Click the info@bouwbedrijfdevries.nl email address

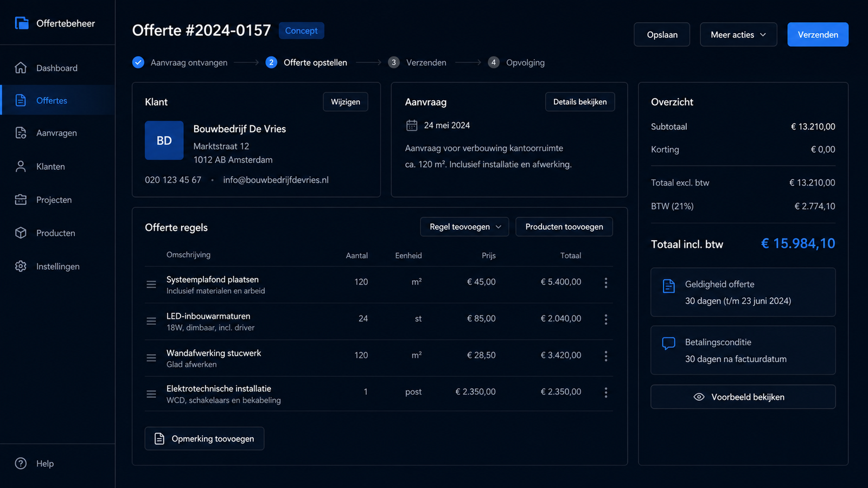[276, 180]
